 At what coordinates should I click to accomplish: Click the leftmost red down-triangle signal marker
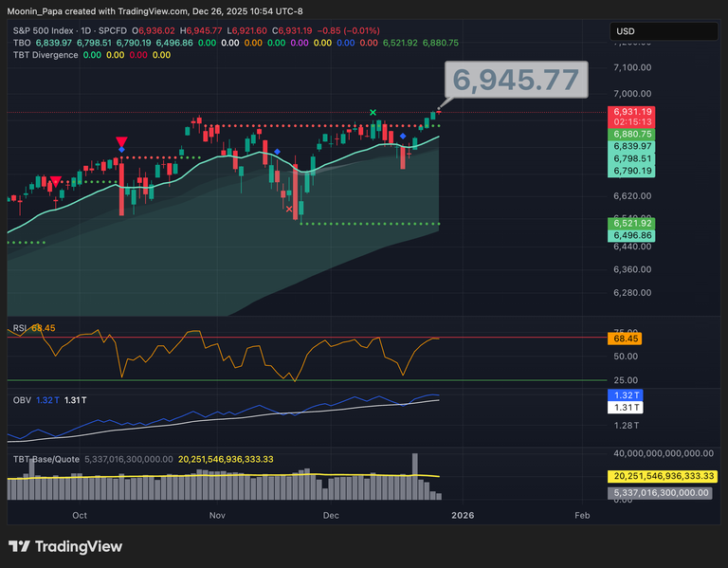click(56, 180)
